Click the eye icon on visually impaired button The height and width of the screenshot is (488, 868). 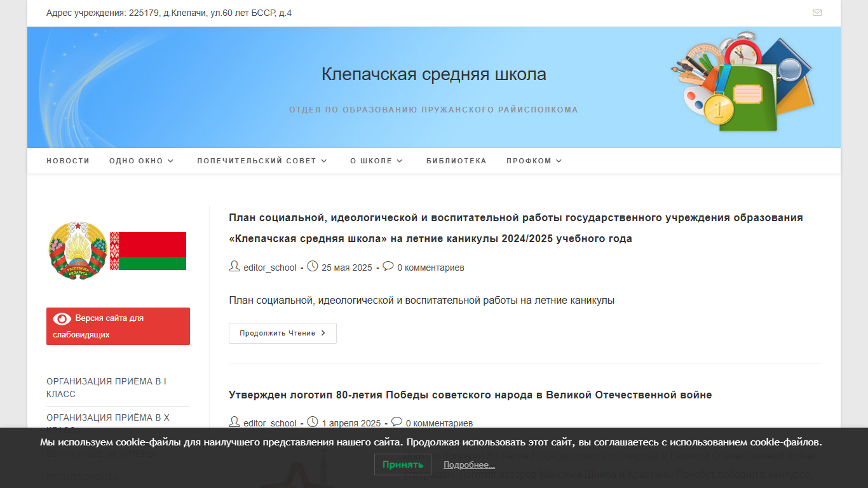pos(62,318)
